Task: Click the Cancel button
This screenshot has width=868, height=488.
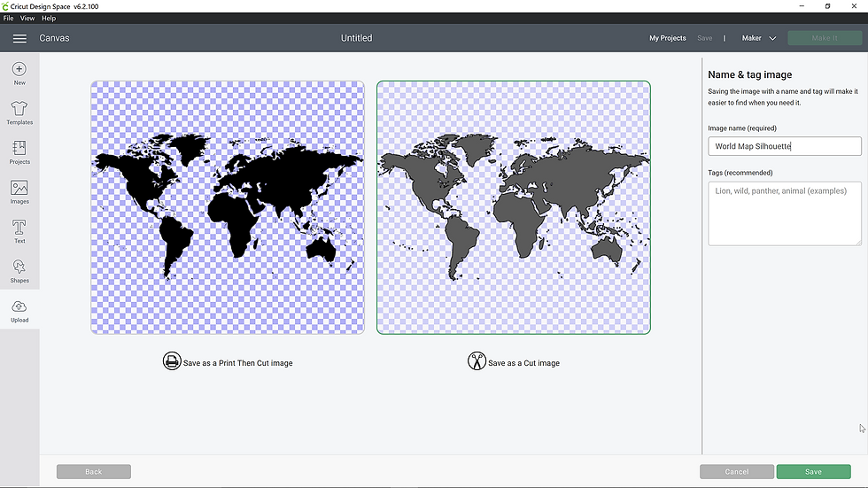Action: [x=737, y=471]
